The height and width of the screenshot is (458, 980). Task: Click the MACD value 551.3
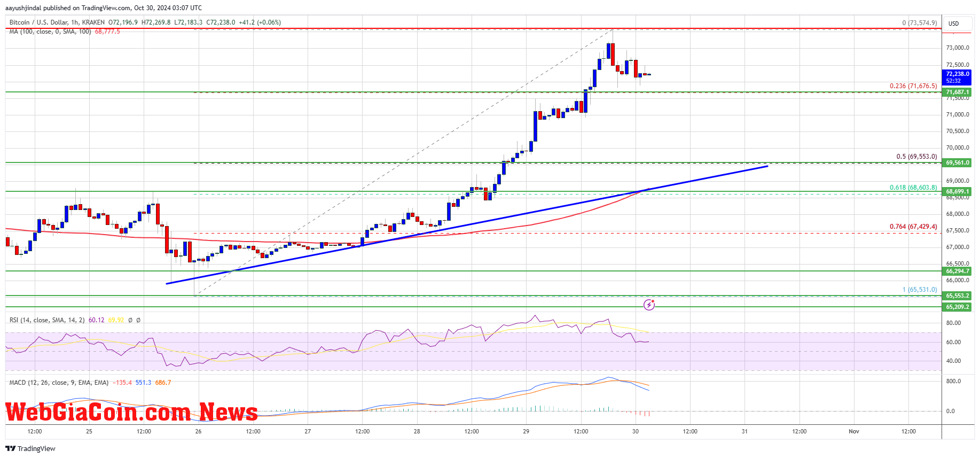[x=143, y=383]
